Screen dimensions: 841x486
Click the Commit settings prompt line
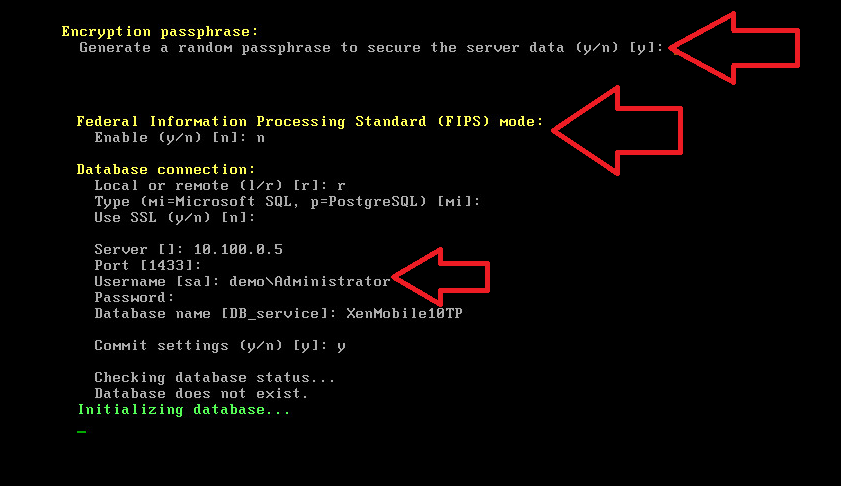pos(220,345)
